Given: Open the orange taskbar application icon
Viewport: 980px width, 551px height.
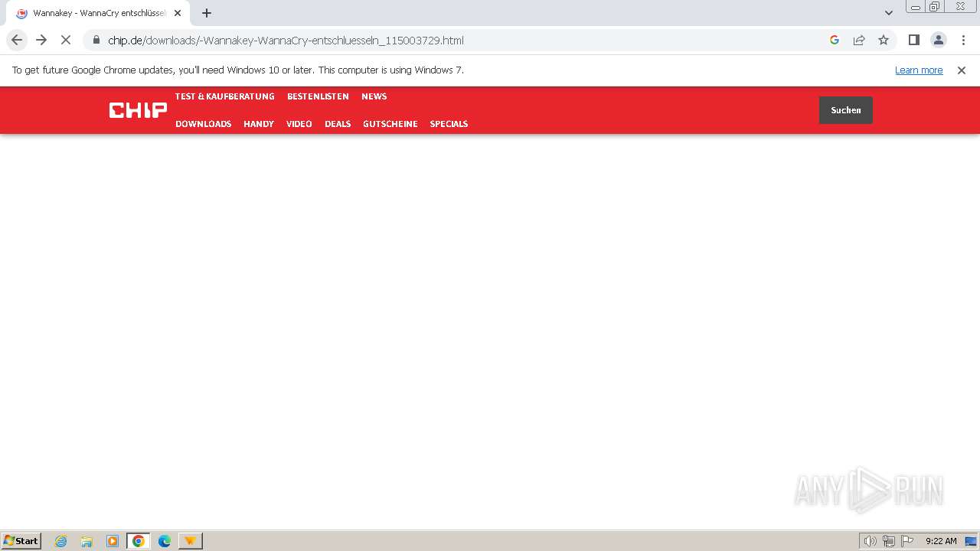Looking at the screenshot, I should pos(190,541).
